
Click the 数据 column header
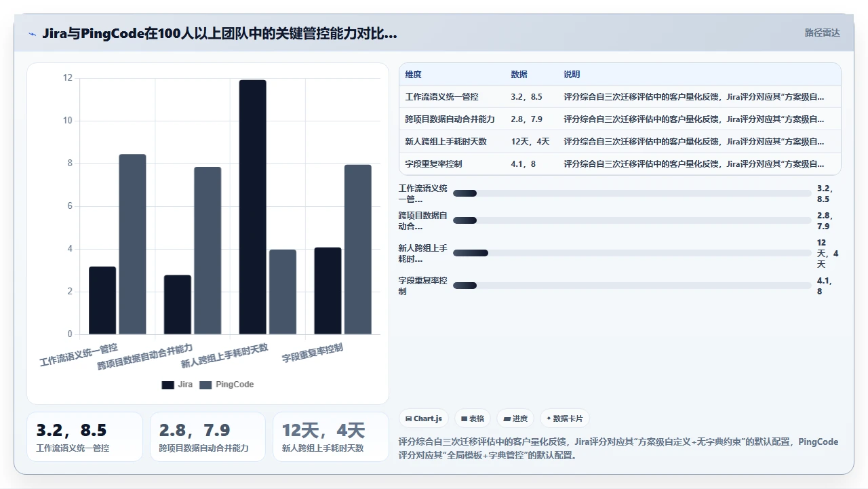[519, 75]
